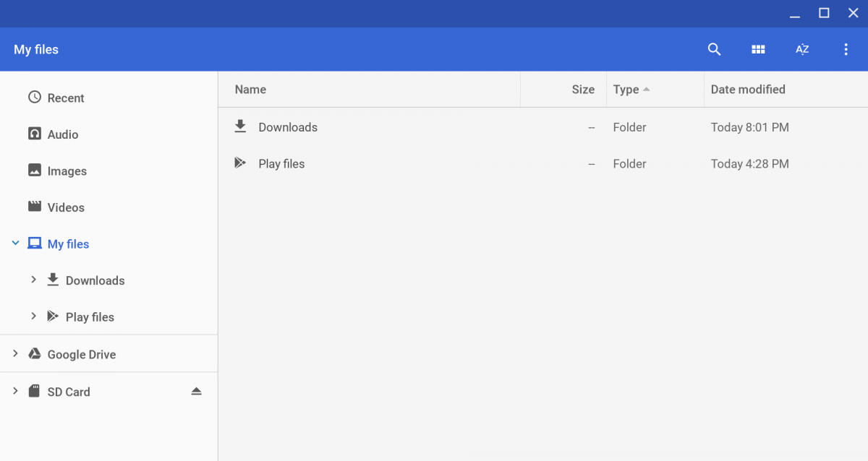Switch to thumbnail grid view
Viewport: 868px width, 461px height.
[758, 49]
